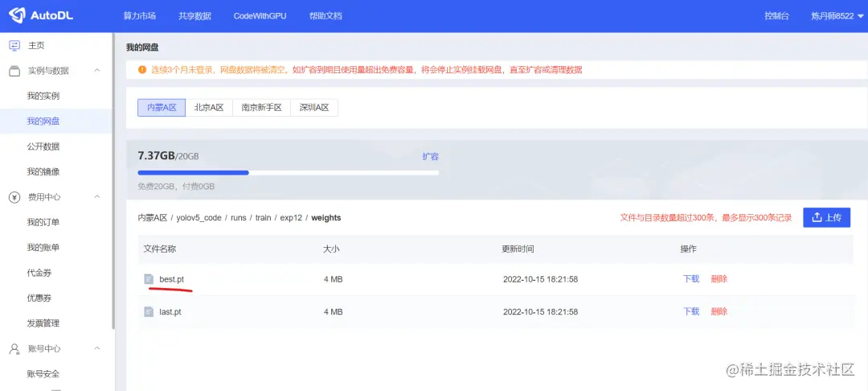Click the 实例与数据 folder icon
The width and height of the screenshot is (868, 391).
[14, 70]
